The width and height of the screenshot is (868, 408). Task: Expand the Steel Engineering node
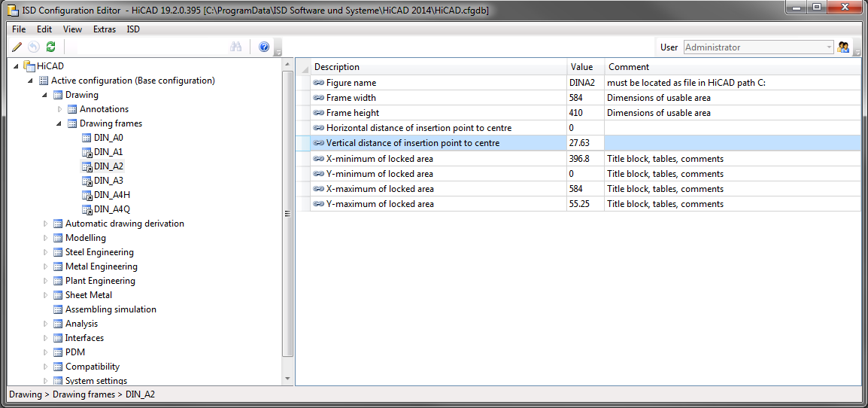coord(46,252)
